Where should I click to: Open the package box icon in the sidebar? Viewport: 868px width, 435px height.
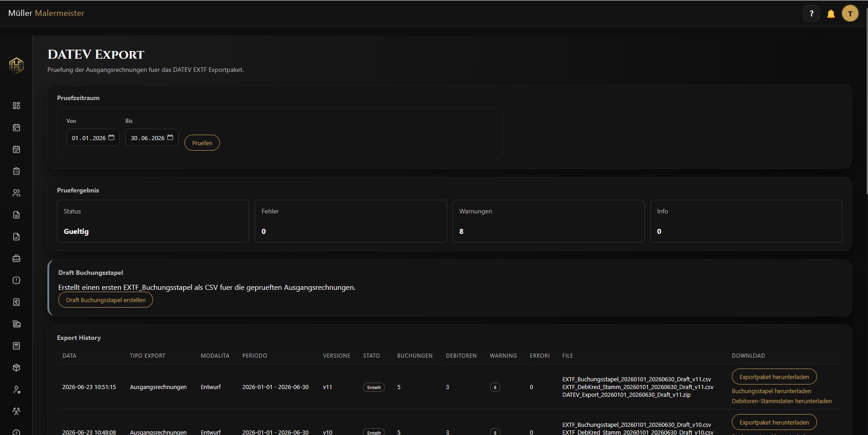pyautogui.click(x=16, y=368)
